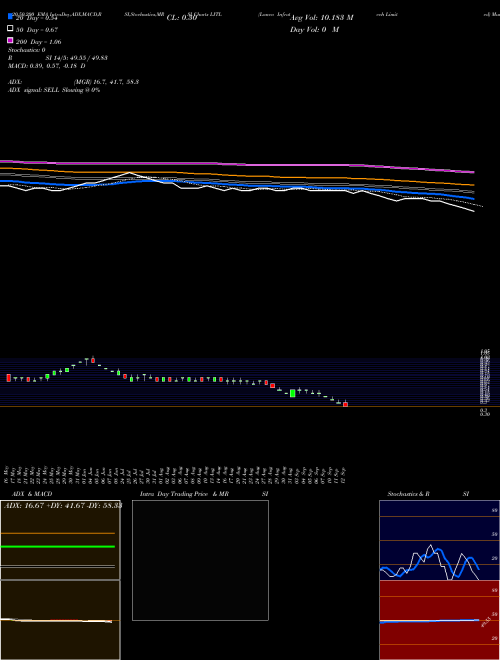Image resolution: width=500 pixels, height=660 pixels.
Task: Click the '(MGR) 16.7, 41.7, 58.3' ADX values
Action: coord(106,82)
